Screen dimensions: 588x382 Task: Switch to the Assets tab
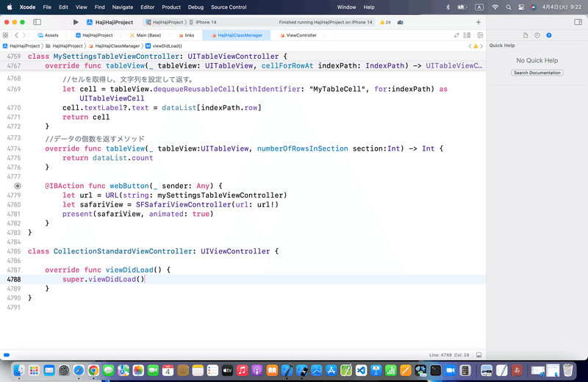pos(48,35)
